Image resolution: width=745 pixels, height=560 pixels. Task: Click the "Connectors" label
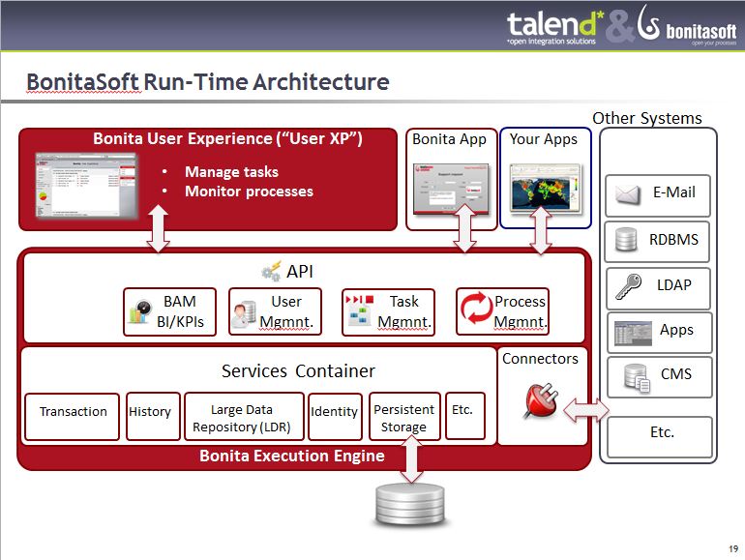[x=540, y=359]
